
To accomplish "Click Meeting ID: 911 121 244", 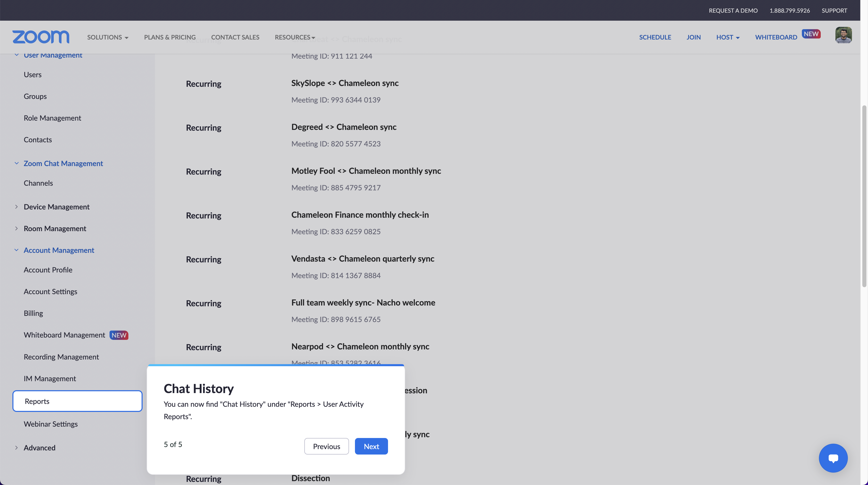I will [331, 56].
